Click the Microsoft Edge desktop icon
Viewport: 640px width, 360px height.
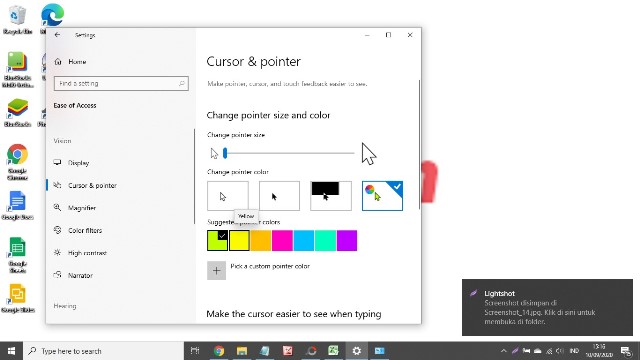[52, 16]
